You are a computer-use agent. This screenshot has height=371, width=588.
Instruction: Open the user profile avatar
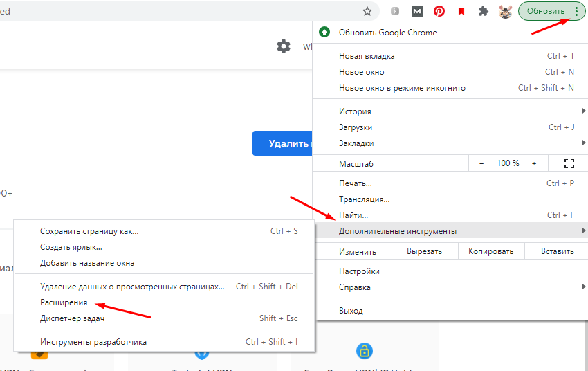[x=505, y=11]
